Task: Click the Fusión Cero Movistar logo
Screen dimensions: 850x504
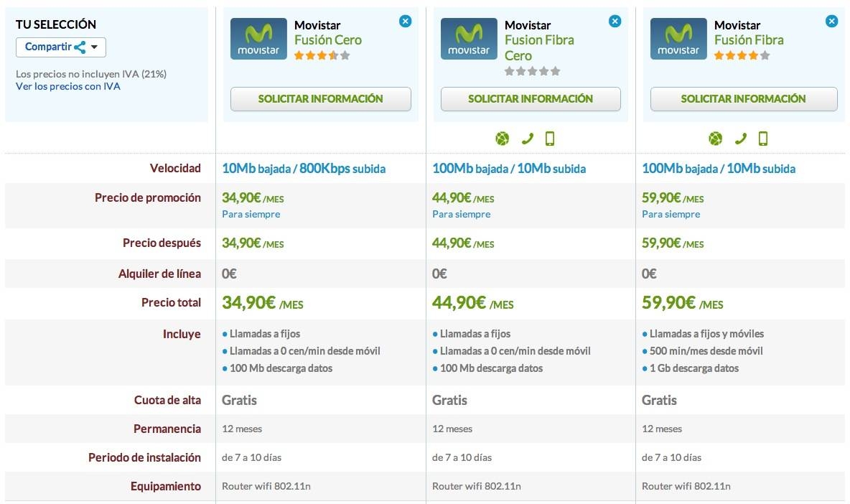Action: tap(258, 39)
